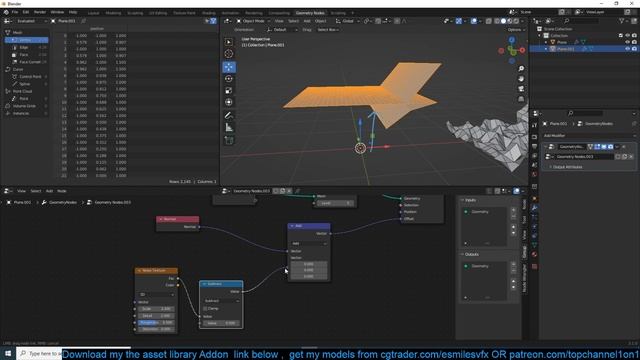Select the Add Cube tool

click(x=229, y=140)
